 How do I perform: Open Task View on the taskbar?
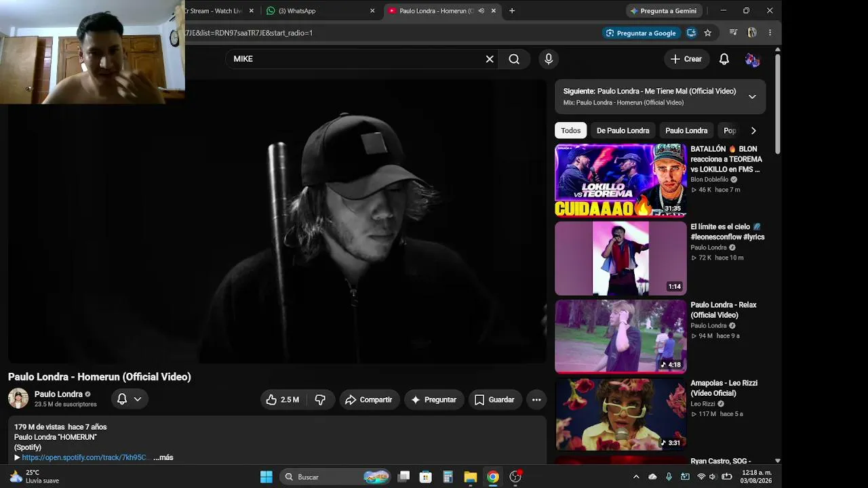click(x=403, y=477)
